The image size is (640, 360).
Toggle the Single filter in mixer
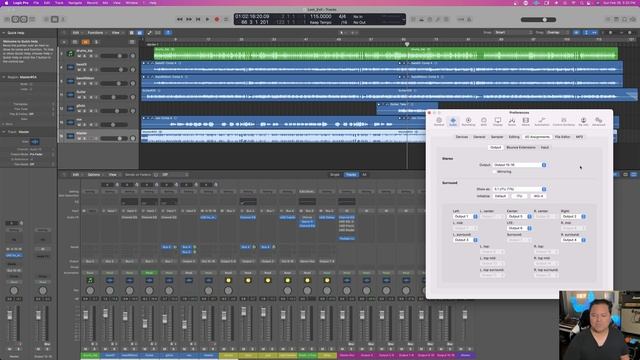335,175
